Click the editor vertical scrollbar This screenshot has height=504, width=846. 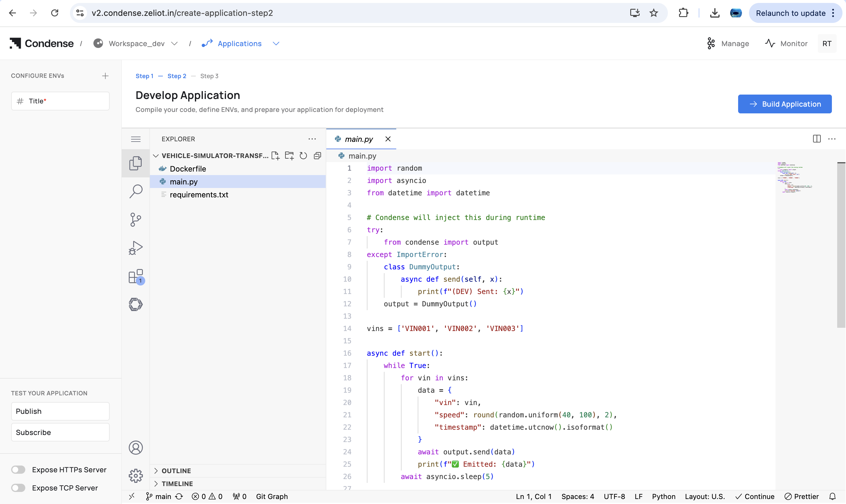841,245
